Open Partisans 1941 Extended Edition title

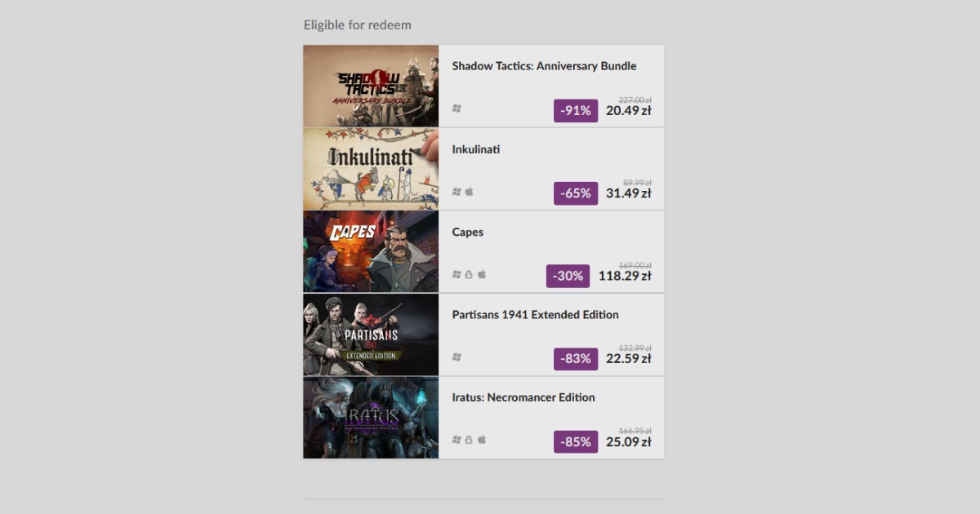[x=535, y=315]
